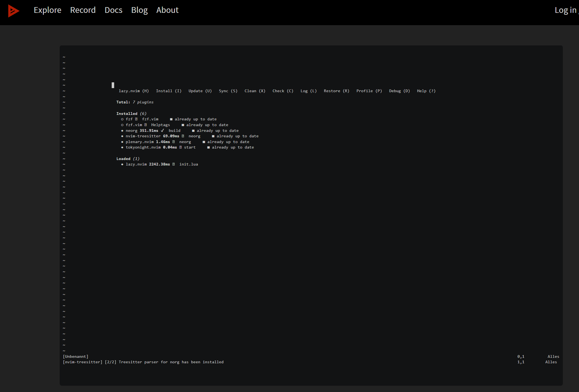Viewport: 579px width, 392px height.
Task: Open the Log (L) view in lazy.nvim
Action: click(308, 91)
